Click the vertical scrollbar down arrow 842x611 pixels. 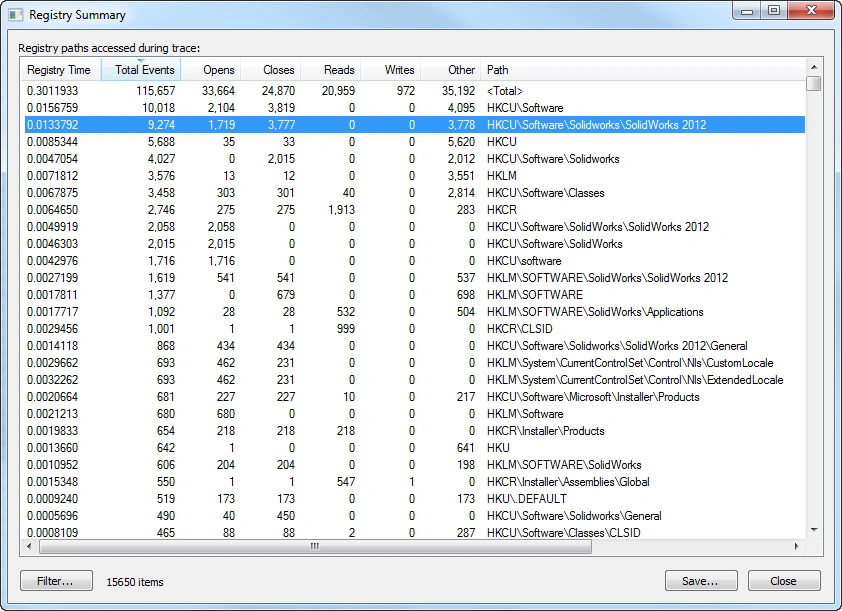814,530
